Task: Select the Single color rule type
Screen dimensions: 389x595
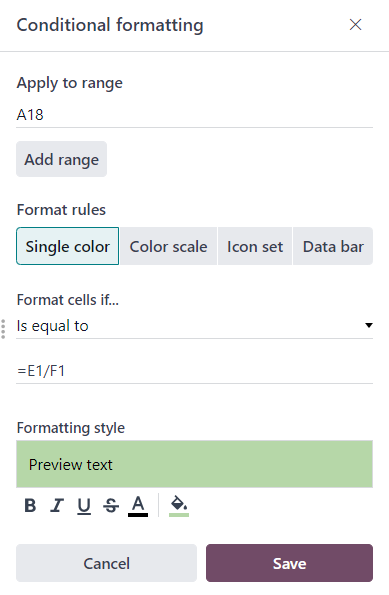Action: click(68, 246)
